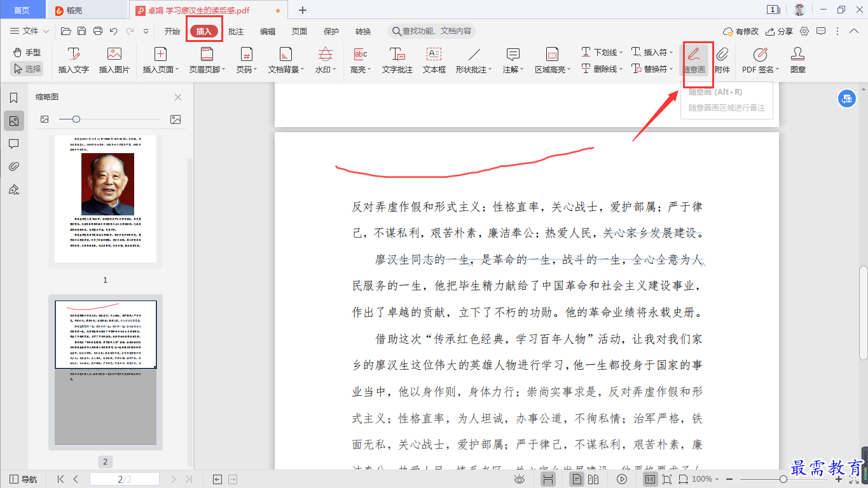The height and width of the screenshot is (488, 868).
Task: Click the page number input field
Action: [x=125, y=479]
